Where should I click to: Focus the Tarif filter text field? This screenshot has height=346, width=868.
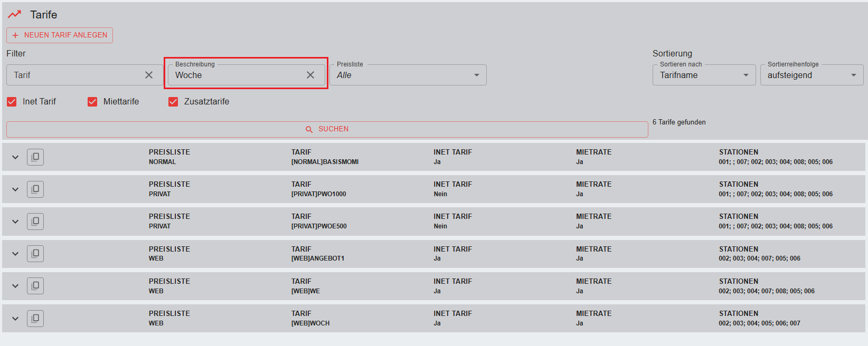[74, 75]
